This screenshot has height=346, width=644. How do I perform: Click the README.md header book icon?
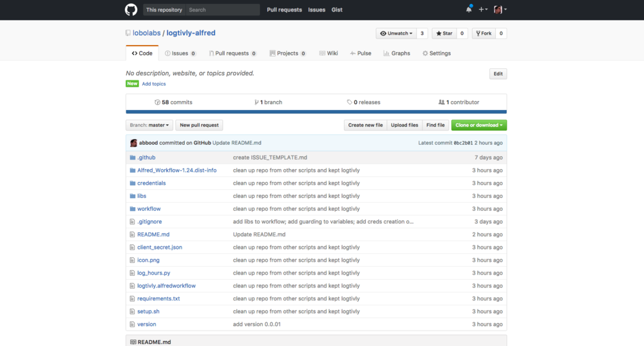point(133,342)
